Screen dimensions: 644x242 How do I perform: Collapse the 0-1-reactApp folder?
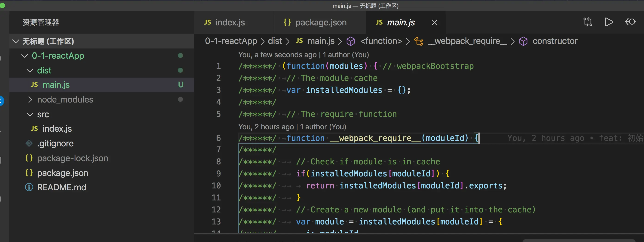click(x=25, y=56)
